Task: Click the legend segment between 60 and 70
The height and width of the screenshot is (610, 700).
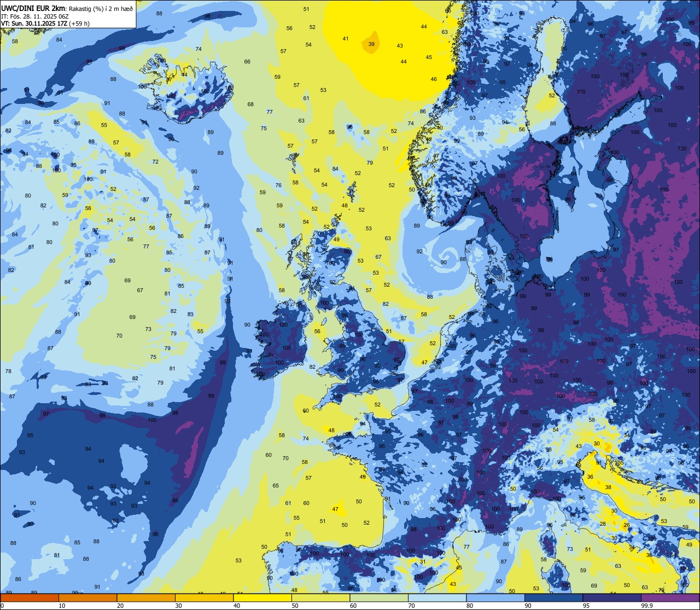Action: tap(379, 598)
